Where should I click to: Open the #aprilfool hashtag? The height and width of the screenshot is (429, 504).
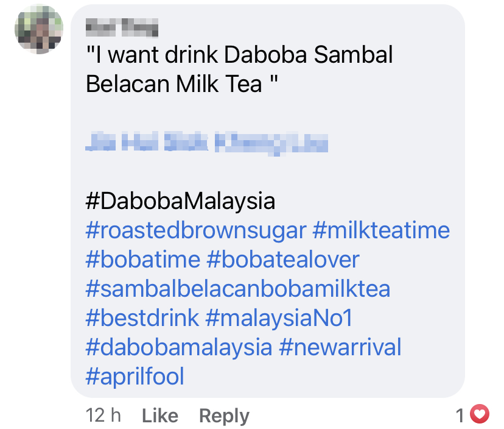point(135,377)
